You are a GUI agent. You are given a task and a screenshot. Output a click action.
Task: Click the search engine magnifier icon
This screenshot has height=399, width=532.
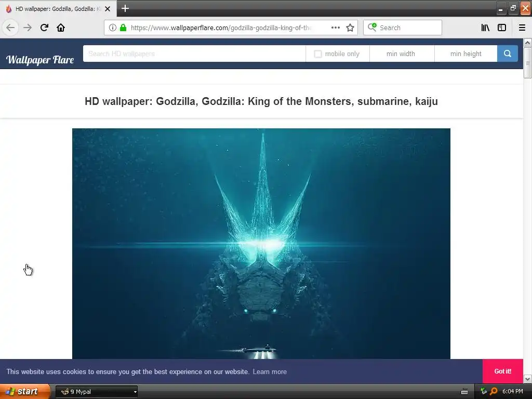tap(372, 27)
